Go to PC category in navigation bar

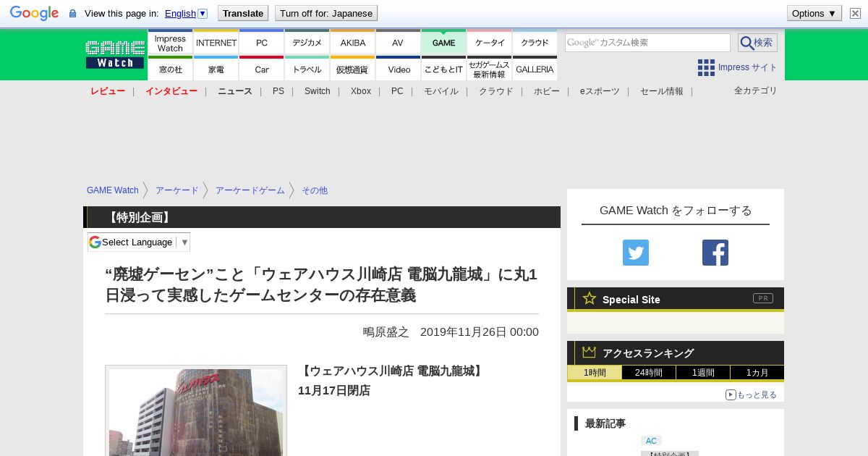pos(397,91)
